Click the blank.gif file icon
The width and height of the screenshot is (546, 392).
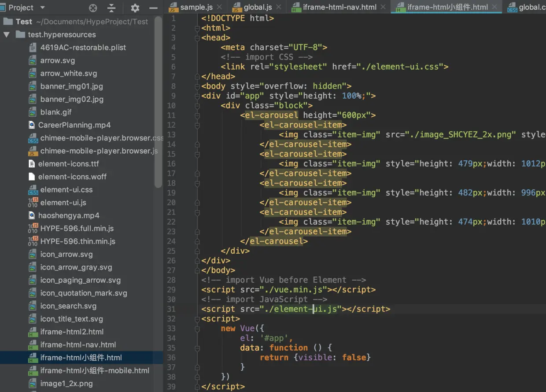pos(32,112)
